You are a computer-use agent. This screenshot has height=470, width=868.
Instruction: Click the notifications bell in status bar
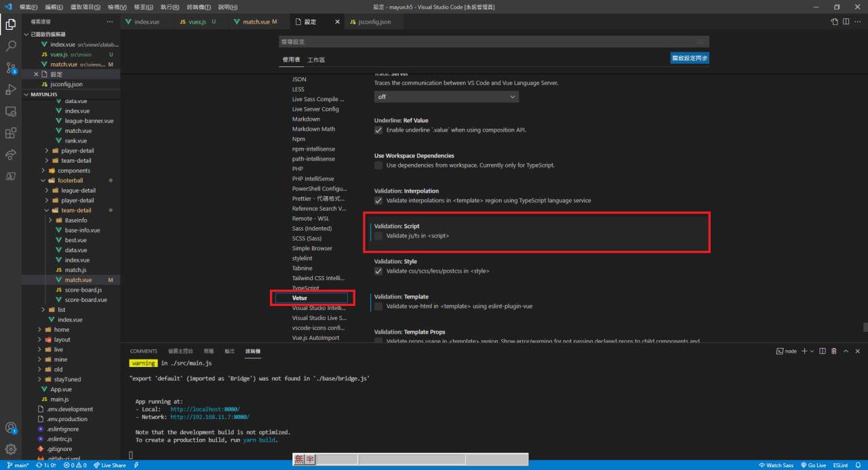(x=860, y=465)
